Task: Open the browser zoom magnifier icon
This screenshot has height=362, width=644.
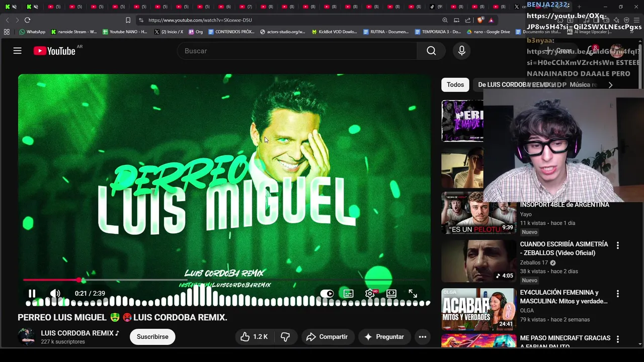Action: 445,20
